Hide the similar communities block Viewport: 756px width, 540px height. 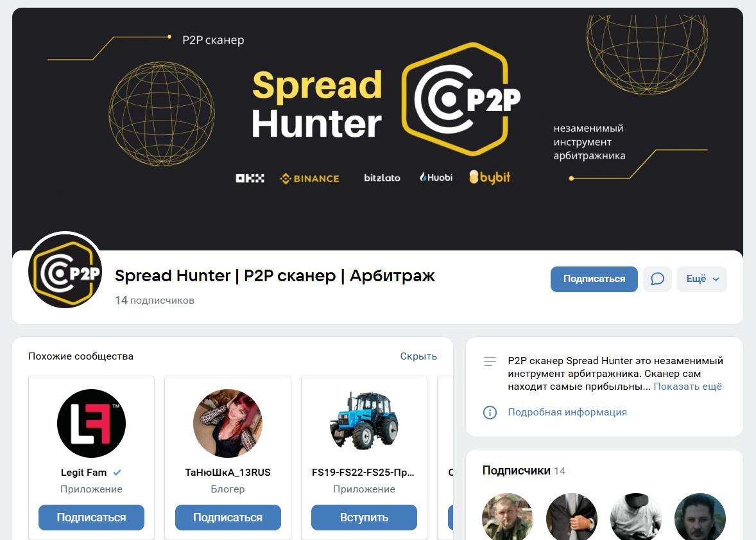418,356
